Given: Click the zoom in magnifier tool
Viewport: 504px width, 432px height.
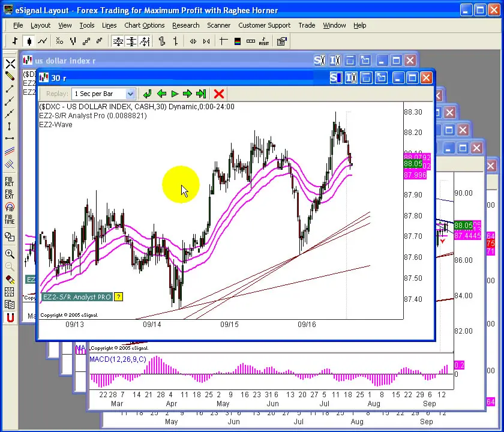Looking at the screenshot, I should [x=10, y=254].
